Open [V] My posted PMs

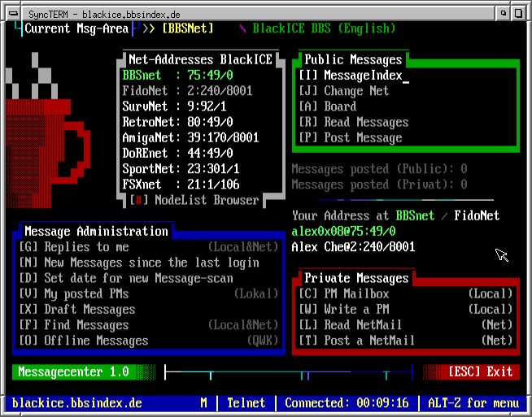pyautogui.click(x=149, y=293)
